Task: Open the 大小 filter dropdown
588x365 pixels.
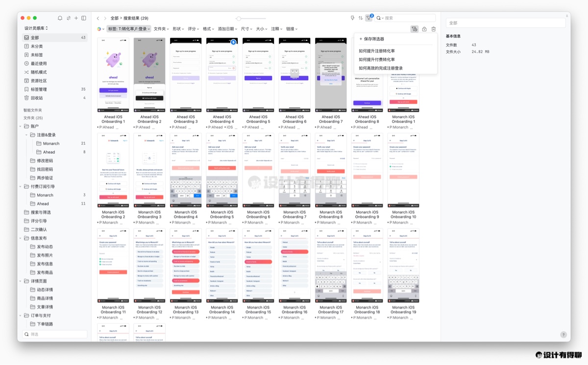Action: point(262,29)
